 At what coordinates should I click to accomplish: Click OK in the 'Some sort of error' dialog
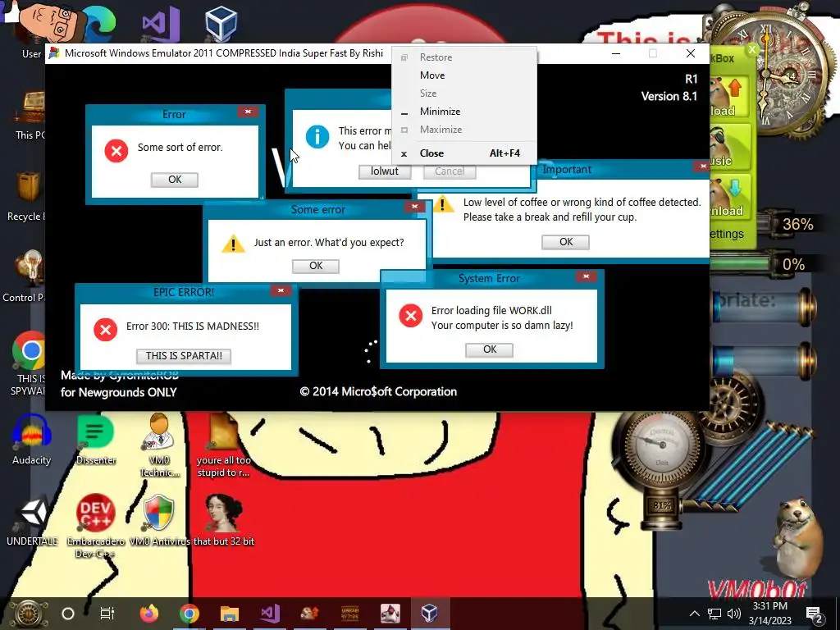[x=175, y=180]
